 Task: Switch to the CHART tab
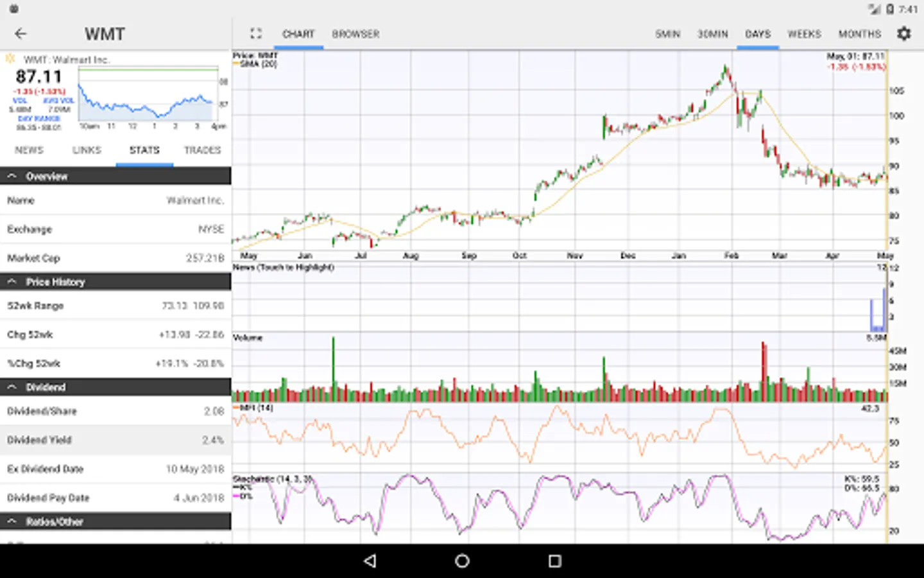click(298, 34)
